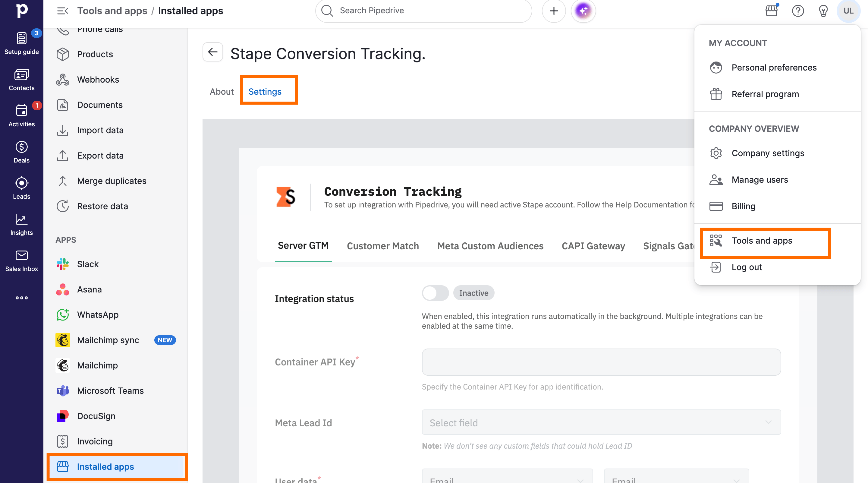The width and height of the screenshot is (868, 483).
Task: Click the Search Pipedrive field
Action: 423,11
